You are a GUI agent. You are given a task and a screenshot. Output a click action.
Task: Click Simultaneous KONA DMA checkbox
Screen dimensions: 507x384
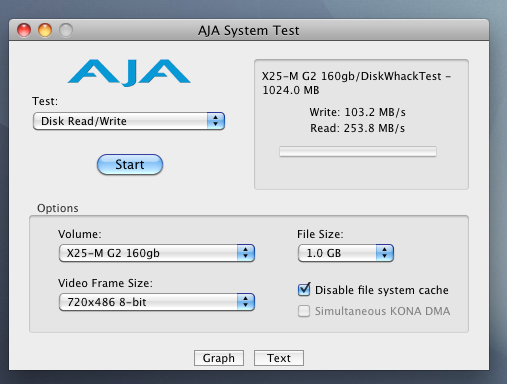click(304, 311)
